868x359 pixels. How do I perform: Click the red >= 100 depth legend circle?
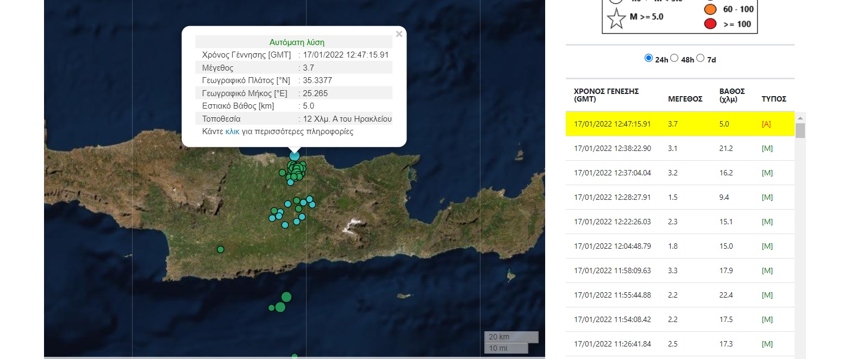click(710, 23)
